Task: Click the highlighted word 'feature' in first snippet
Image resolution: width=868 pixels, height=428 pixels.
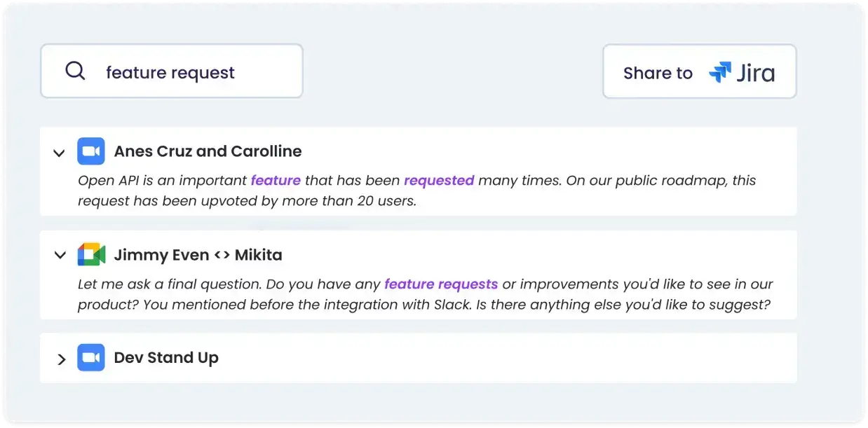Action: coord(276,181)
